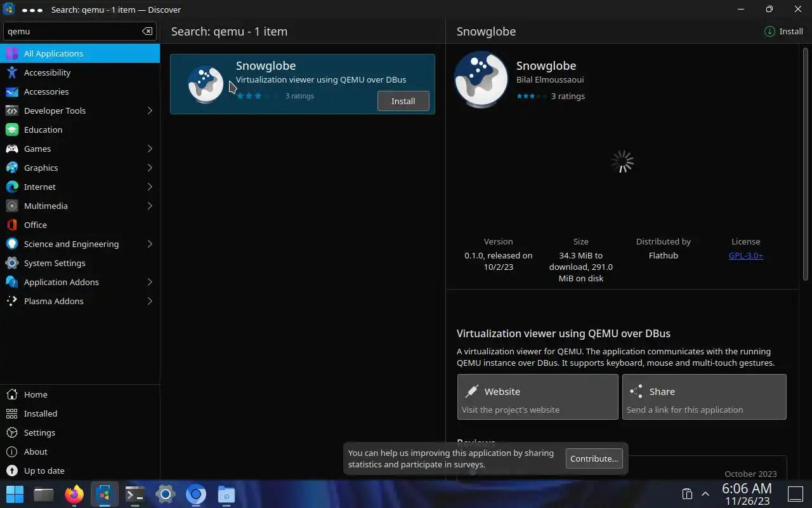This screenshot has height=508, width=812.
Task: Open the Science and Engineering icon
Action: [x=12, y=244]
